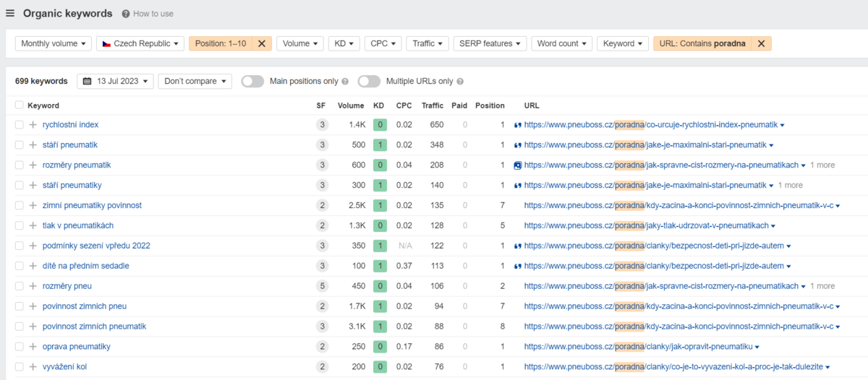This screenshot has height=380, width=868.
Task: Check the box for zimní pneumatiky povinnost
Action: pyautogui.click(x=20, y=206)
